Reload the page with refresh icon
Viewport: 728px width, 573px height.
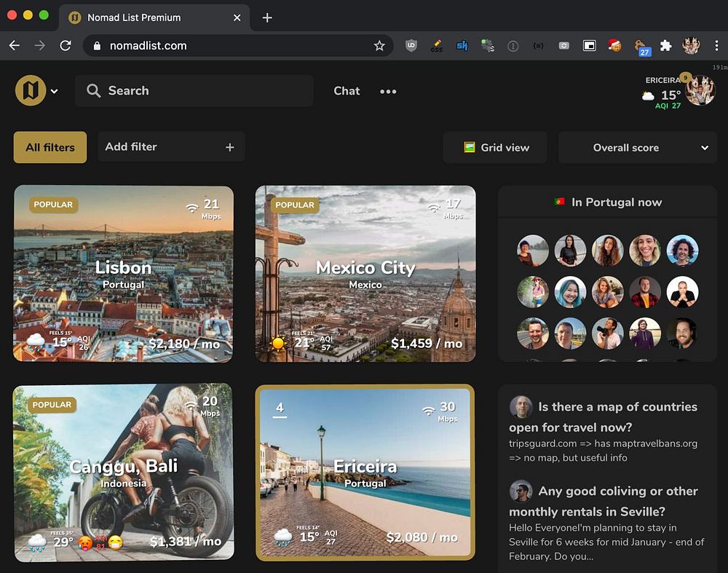(x=66, y=46)
